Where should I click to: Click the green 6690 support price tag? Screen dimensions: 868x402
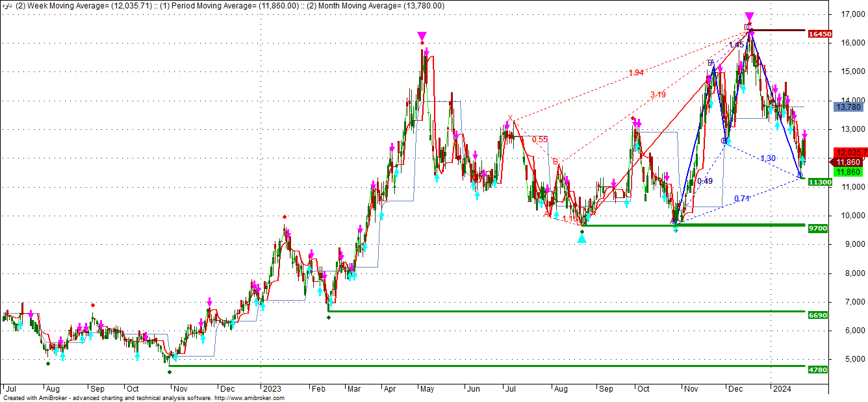pos(818,315)
